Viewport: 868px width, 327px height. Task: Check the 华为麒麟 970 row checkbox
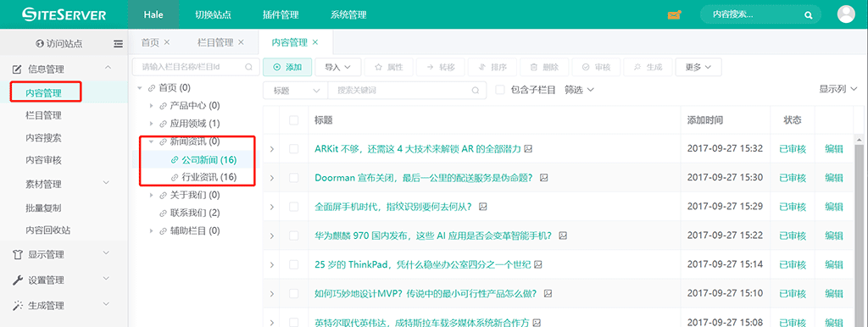294,236
